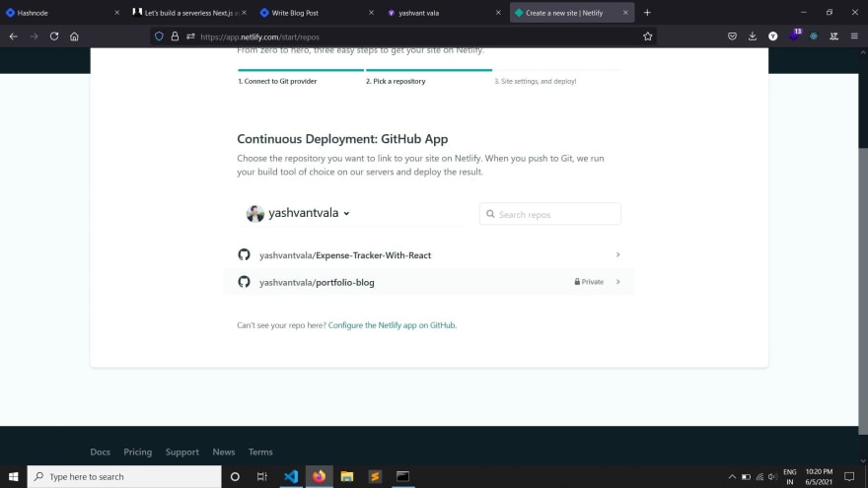The image size is (868, 488).
Task: Open the Firefox downloads panel
Action: [x=753, y=36]
